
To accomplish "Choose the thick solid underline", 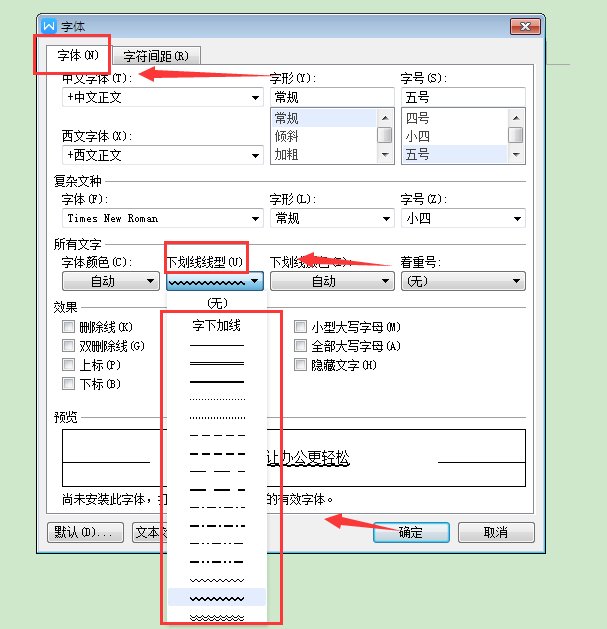I will pos(217,382).
